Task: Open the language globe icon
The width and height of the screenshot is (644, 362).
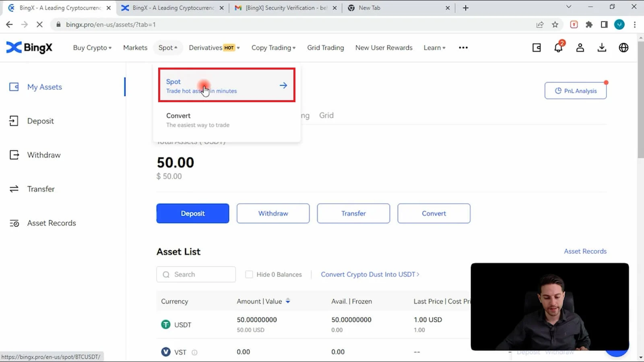Action: click(623, 47)
